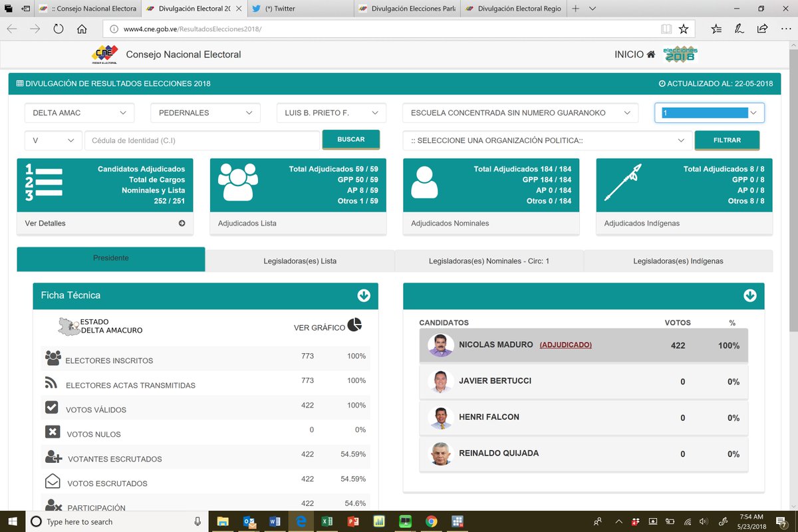Click Nicolas Maduro's candidate photo
The height and width of the screenshot is (532, 798).
[441, 345]
